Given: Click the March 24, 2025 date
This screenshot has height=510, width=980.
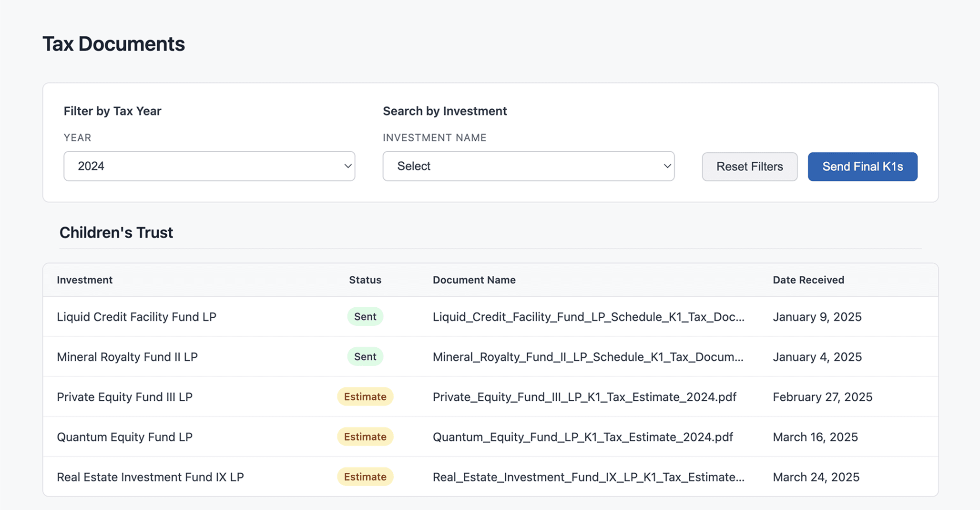Looking at the screenshot, I should click(x=817, y=477).
